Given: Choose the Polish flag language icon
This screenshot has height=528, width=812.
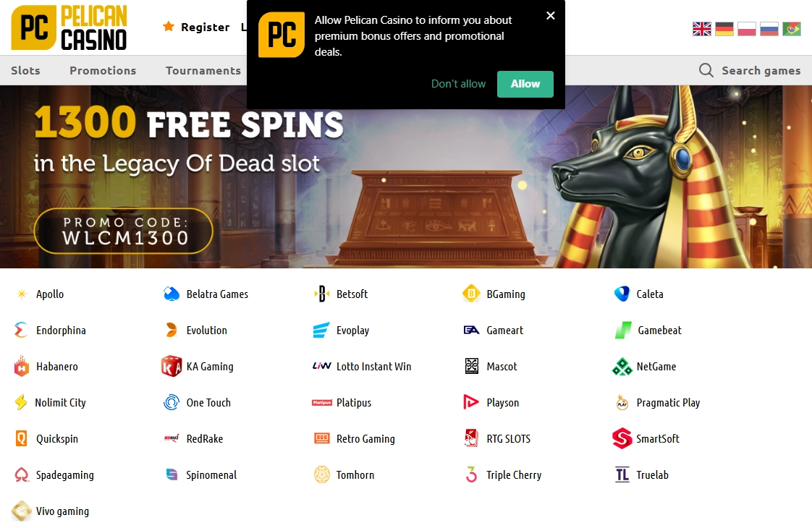Looking at the screenshot, I should click(747, 29).
